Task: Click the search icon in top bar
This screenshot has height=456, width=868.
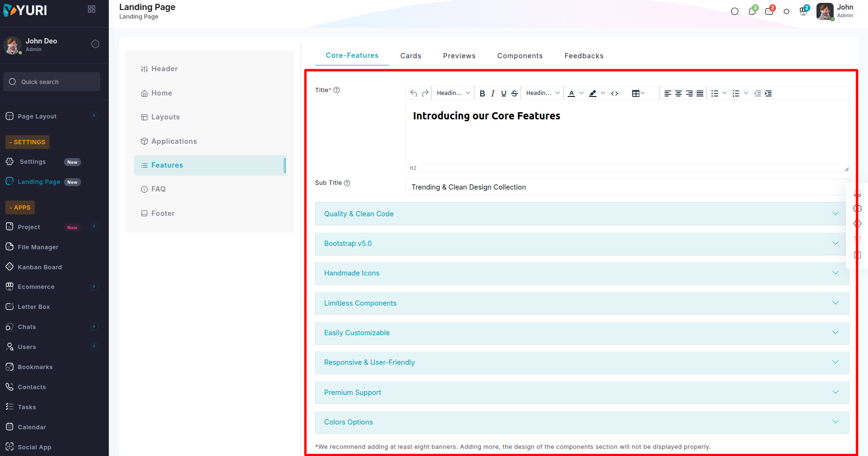Action: click(x=735, y=11)
